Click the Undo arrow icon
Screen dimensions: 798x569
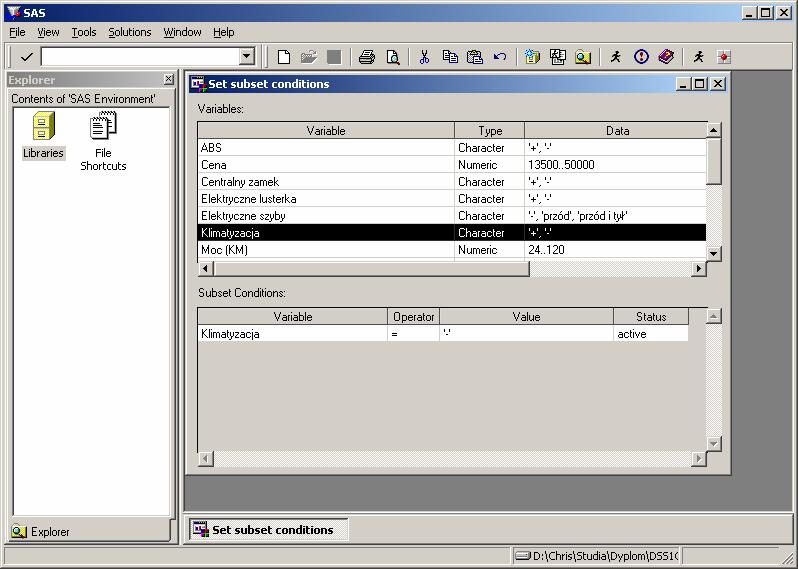(x=500, y=57)
